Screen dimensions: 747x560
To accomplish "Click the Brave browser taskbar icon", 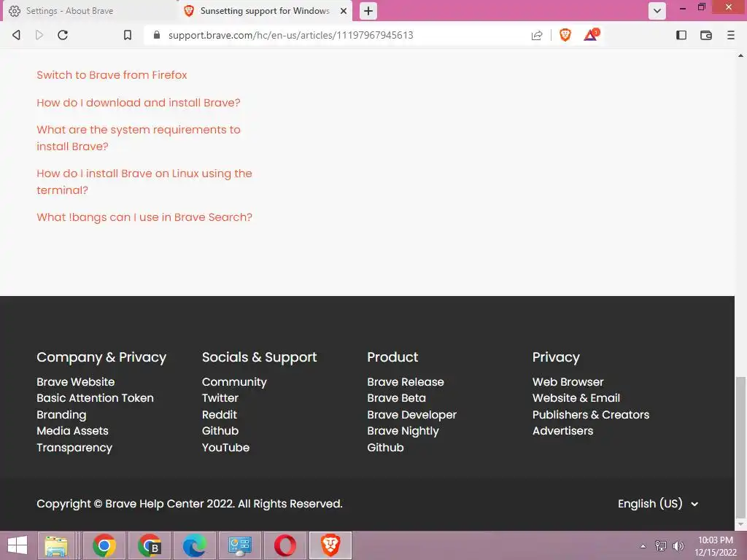I will (330, 545).
